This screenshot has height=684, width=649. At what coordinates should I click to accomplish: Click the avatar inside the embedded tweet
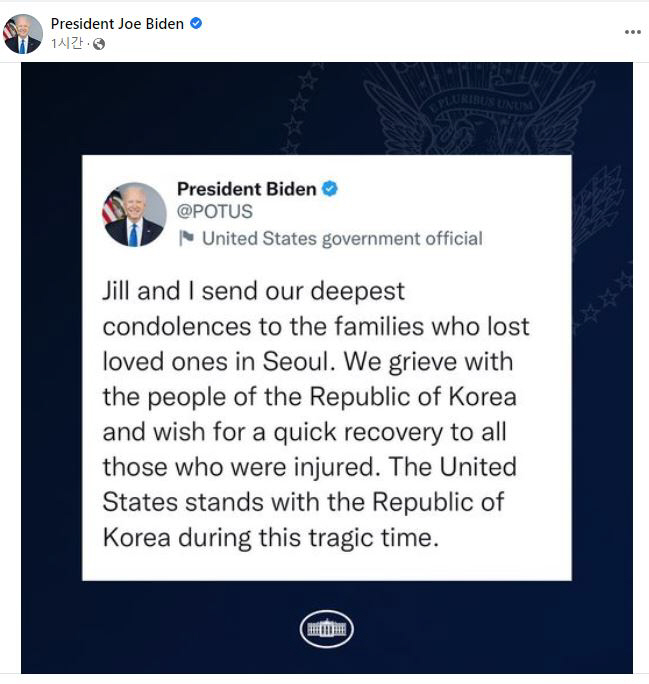[x=134, y=214]
